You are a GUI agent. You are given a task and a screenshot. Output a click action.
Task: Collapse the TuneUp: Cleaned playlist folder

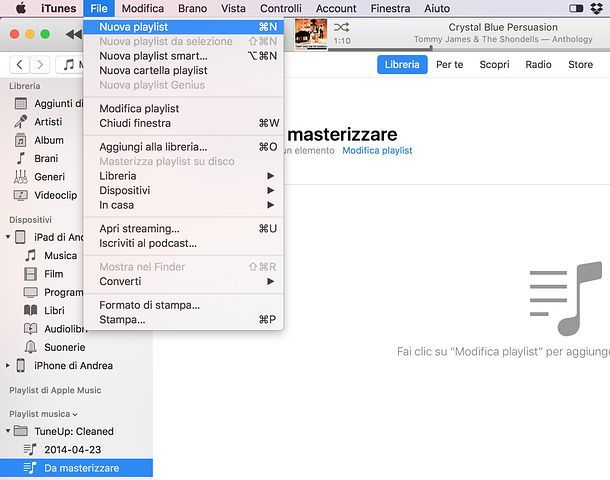point(10,431)
